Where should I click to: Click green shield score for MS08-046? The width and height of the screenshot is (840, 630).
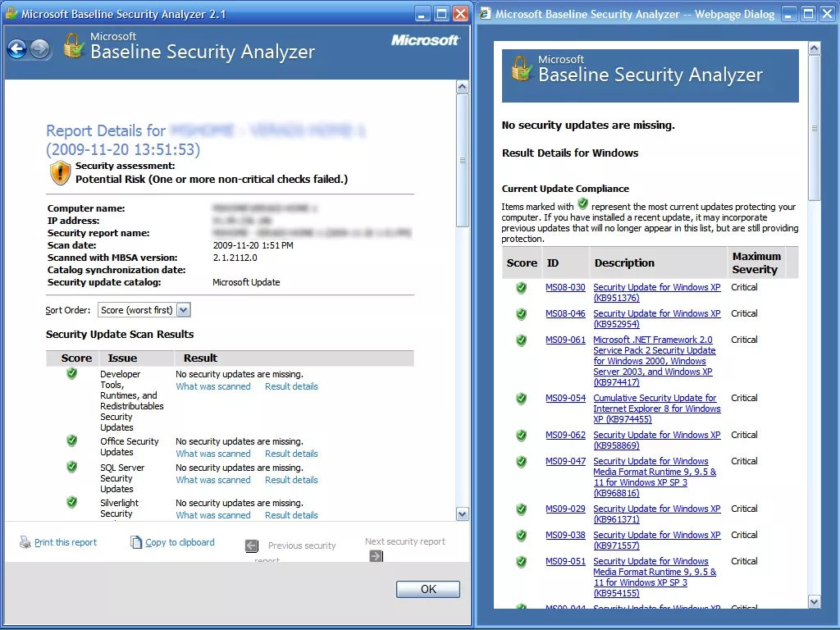click(521, 314)
